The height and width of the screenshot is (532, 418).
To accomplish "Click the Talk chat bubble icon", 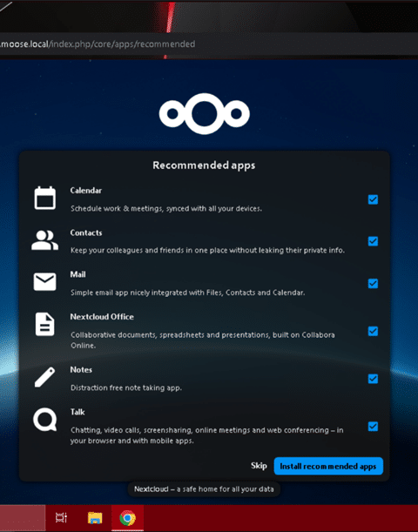I will point(44,420).
